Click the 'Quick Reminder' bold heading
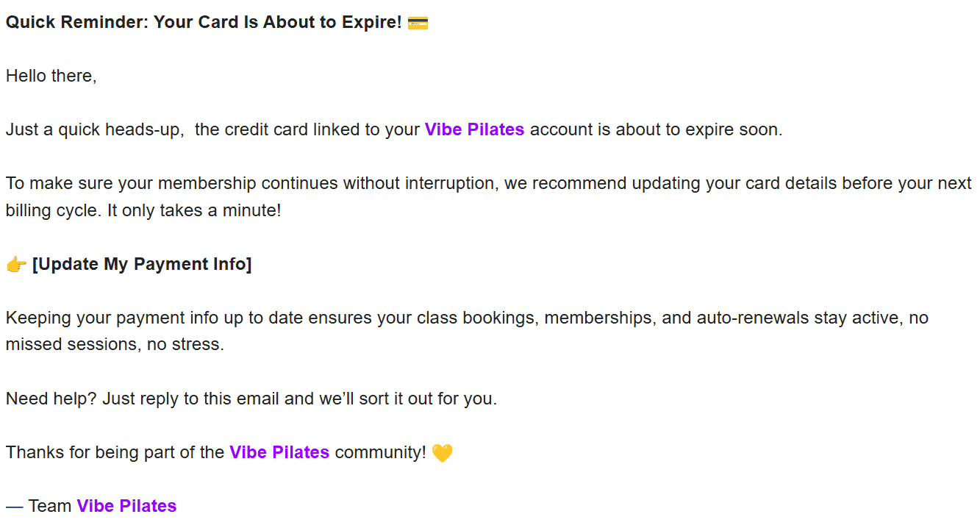Screen dimensions: 980x528 (x=204, y=23)
